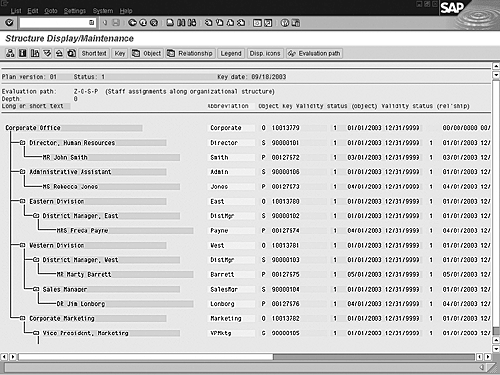Image resolution: width=500 pixels, height=375 pixels.
Task: Click the green Back arrow icon
Action: (132, 23)
